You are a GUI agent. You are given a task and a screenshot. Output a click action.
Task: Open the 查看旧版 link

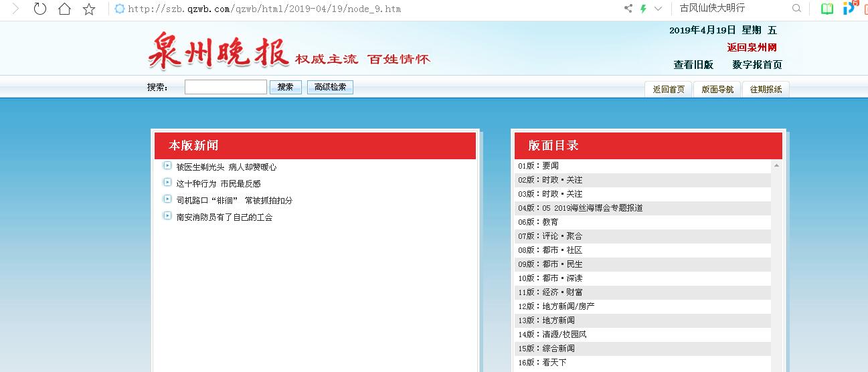point(693,65)
